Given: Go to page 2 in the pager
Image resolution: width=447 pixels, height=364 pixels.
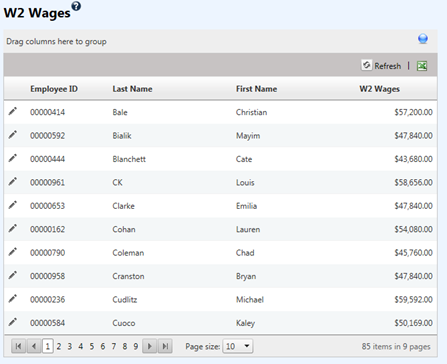Looking at the screenshot, I should pyautogui.click(x=59, y=347).
